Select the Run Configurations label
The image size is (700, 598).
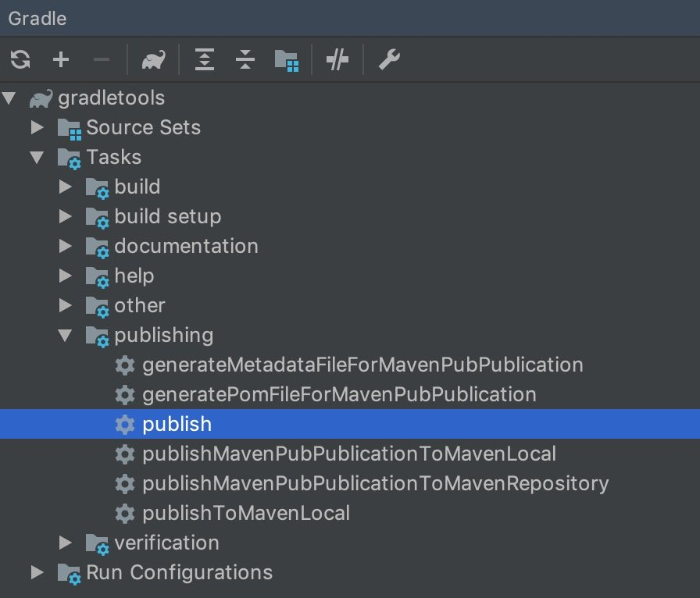pyautogui.click(x=179, y=572)
